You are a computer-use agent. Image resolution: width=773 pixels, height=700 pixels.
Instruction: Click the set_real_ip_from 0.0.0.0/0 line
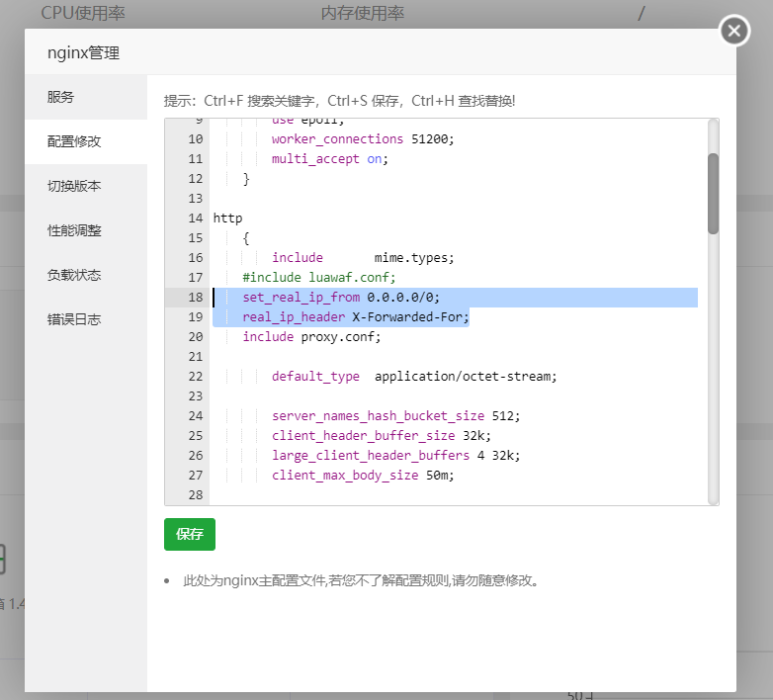[x=341, y=298]
